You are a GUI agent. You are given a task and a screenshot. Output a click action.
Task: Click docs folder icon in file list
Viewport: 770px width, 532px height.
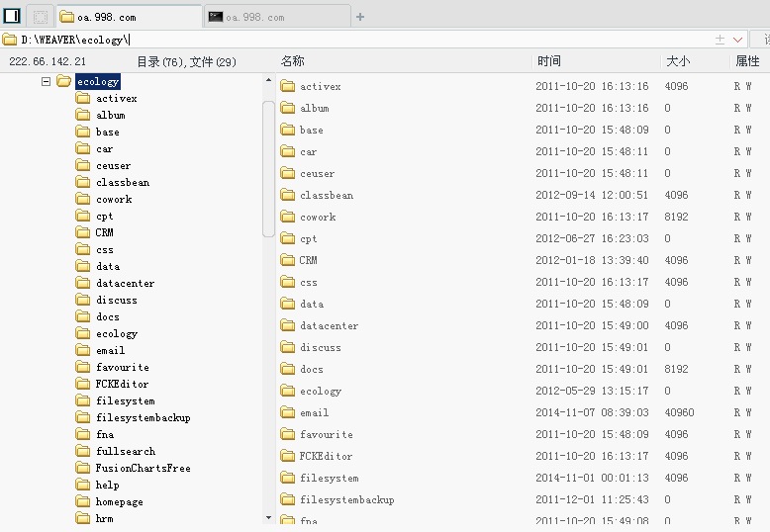pyautogui.click(x=287, y=369)
